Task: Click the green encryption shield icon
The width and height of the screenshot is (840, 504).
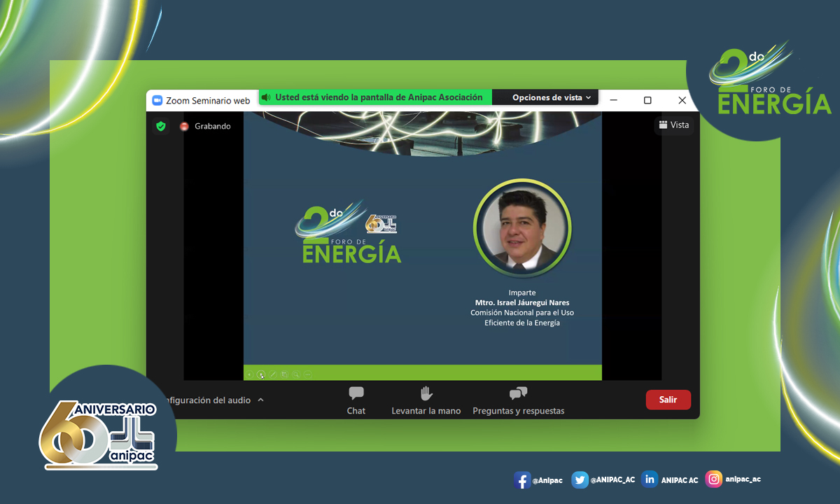Action: (161, 126)
